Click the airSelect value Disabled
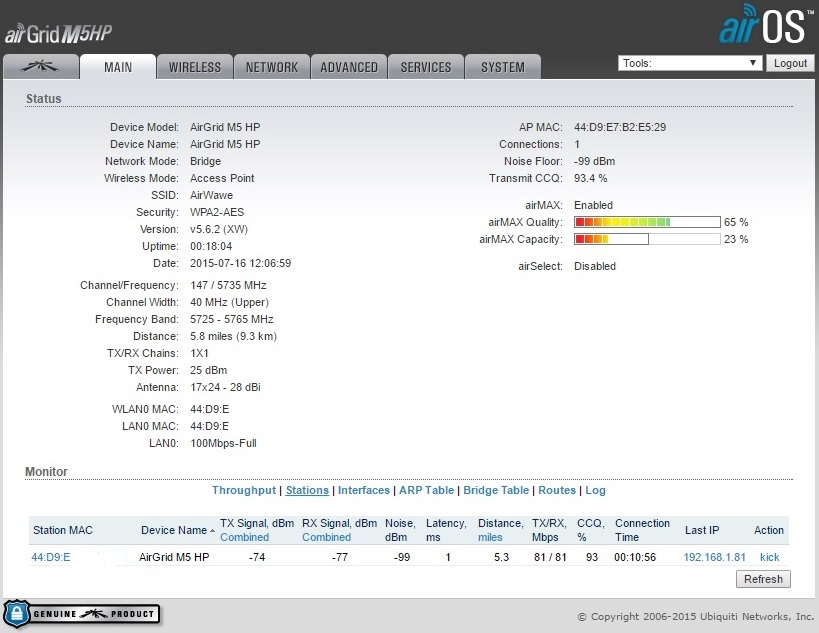Image resolution: width=819 pixels, height=633 pixels. coord(595,266)
